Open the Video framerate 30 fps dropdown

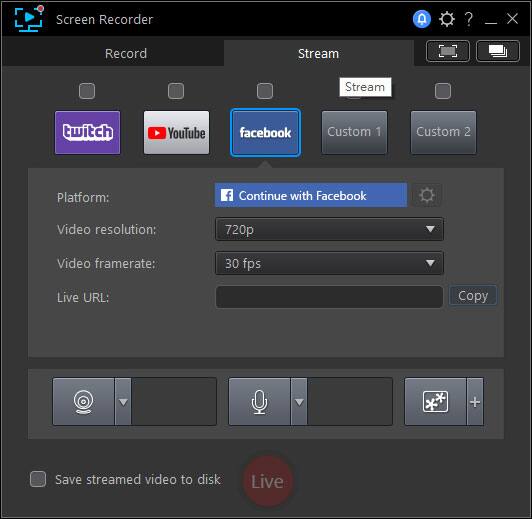pos(329,263)
